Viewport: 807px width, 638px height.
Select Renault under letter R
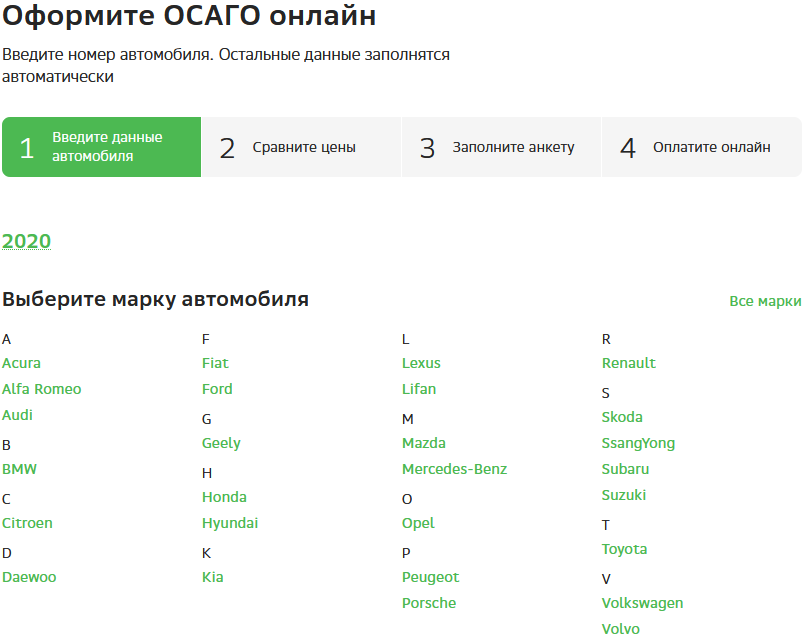628,363
